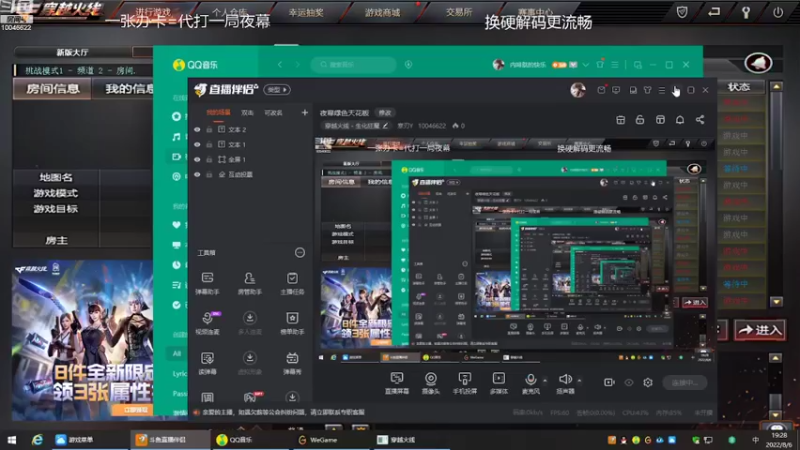Image resolution: width=800 pixels, height=450 pixels.
Task: Open the 榜单助手 tool
Action: tap(292, 323)
